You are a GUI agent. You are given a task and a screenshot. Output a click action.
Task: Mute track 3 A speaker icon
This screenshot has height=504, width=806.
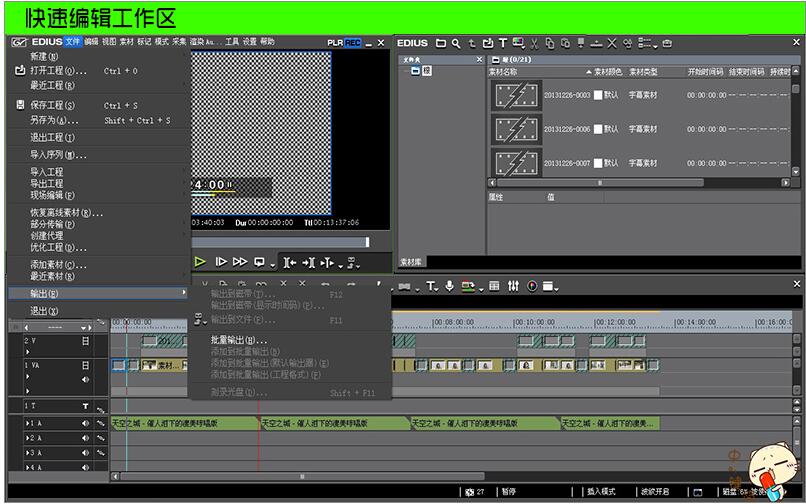(x=85, y=453)
